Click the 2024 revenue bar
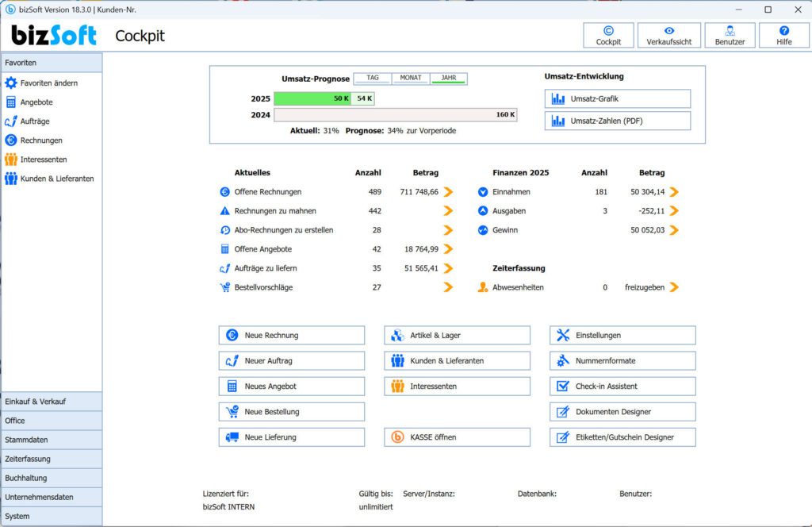Image resolution: width=812 pixels, height=527 pixels. coord(395,114)
